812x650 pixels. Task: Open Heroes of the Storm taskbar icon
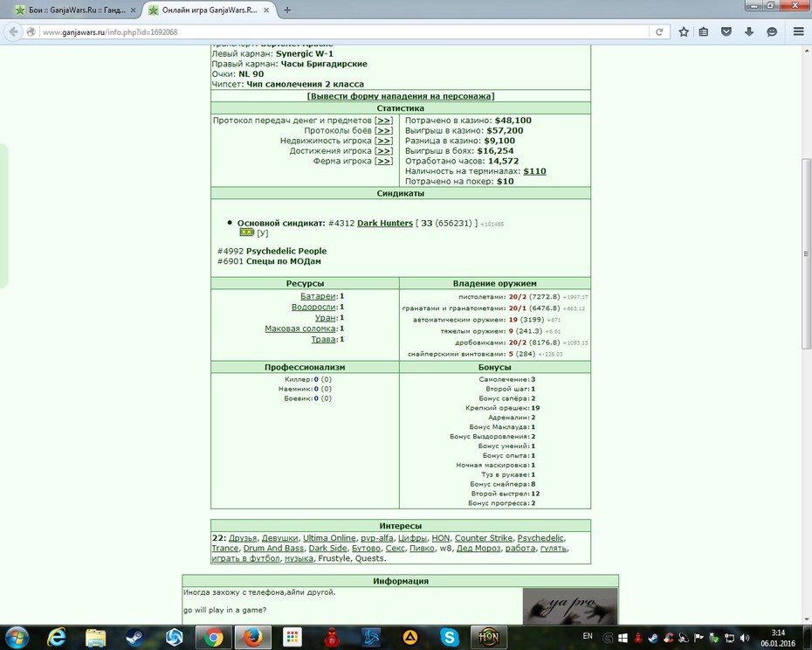pyautogui.click(x=174, y=637)
